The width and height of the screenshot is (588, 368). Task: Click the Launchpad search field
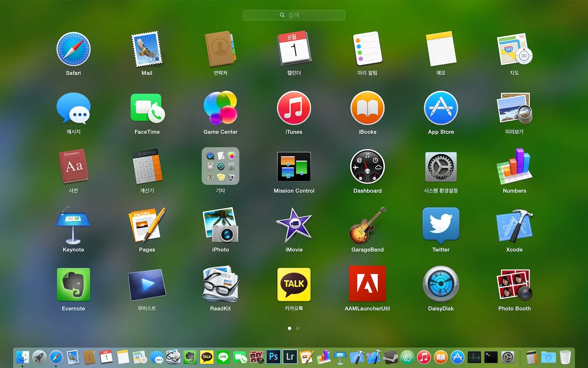point(294,15)
